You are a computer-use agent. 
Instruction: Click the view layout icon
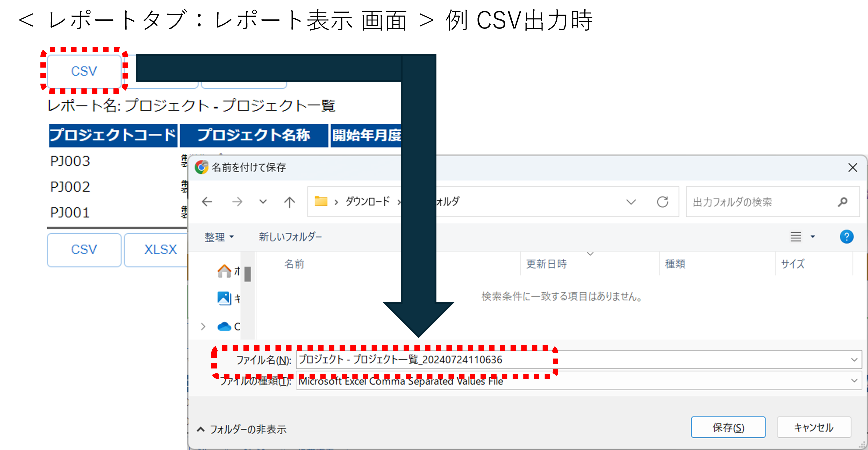pyautogui.click(x=796, y=237)
